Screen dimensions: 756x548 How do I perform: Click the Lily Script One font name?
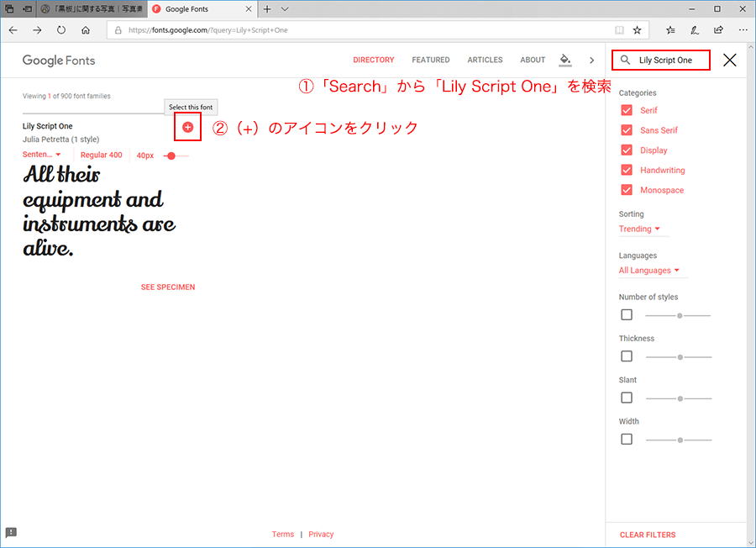48,126
